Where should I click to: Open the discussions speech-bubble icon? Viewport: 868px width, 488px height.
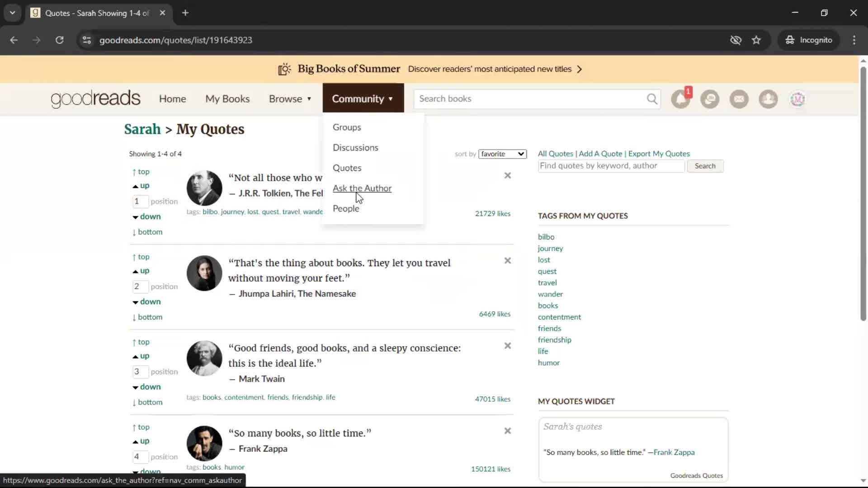710,99
